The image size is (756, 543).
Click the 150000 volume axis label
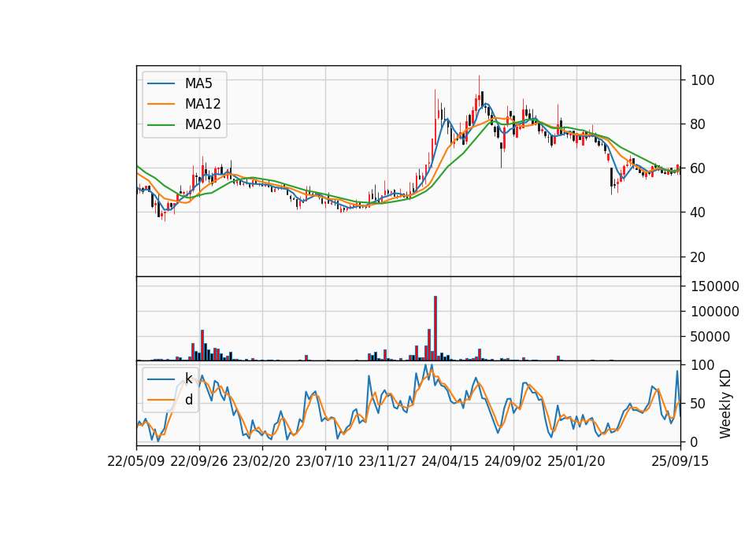point(715,286)
